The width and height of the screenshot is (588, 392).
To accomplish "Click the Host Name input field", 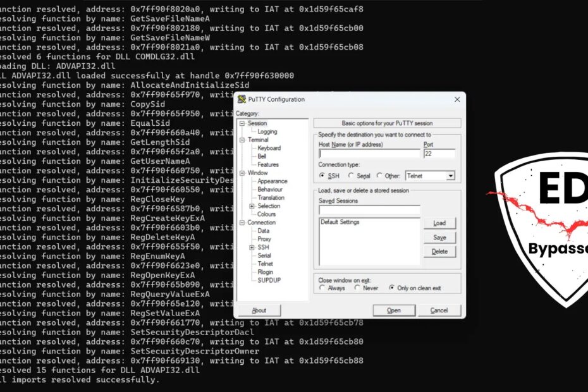I will pyautogui.click(x=369, y=154).
